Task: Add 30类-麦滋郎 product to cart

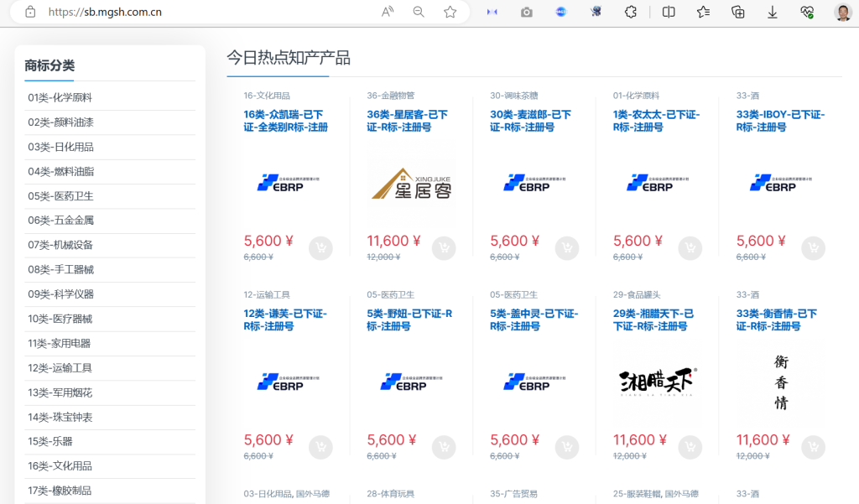Action: click(x=567, y=248)
